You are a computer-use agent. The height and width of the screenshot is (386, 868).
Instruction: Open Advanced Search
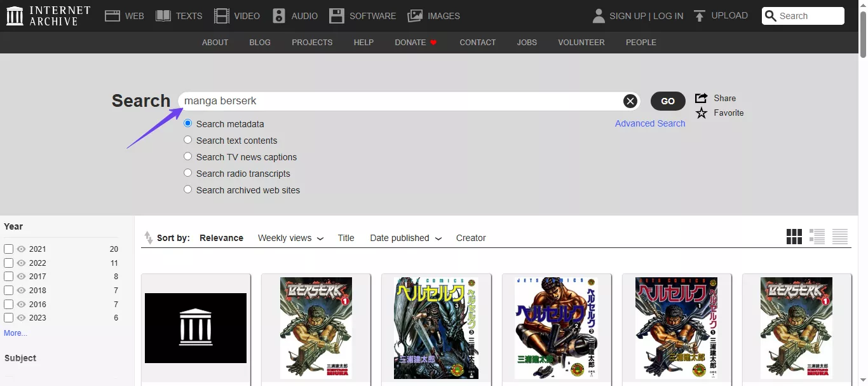pyautogui.click(x=650, y=123)
